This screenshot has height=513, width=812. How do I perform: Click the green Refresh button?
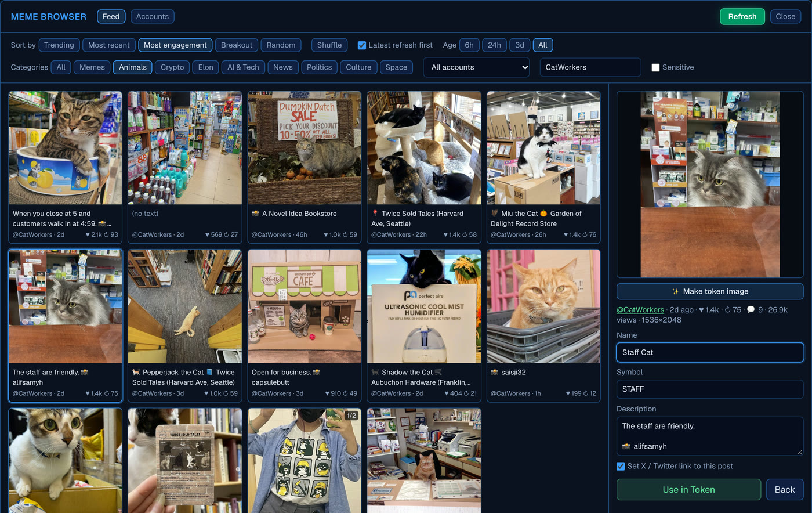pyautogui.click(x=742, y=16)
